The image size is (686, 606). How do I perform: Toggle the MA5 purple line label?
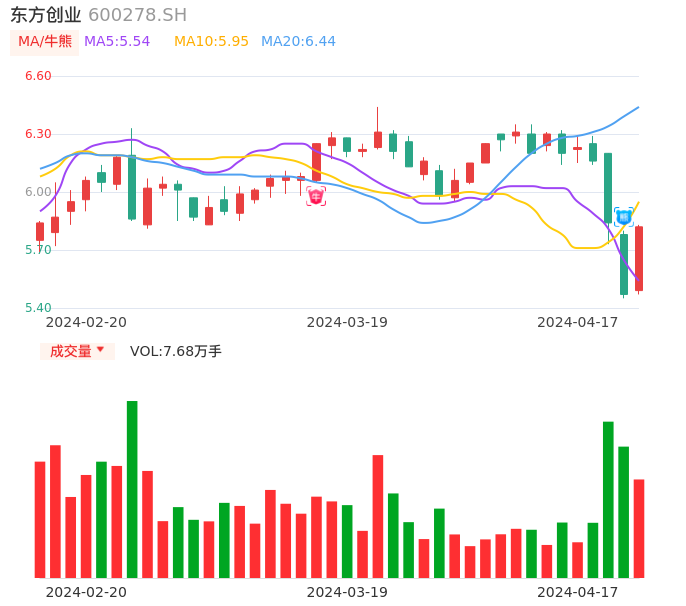(117, 42)
